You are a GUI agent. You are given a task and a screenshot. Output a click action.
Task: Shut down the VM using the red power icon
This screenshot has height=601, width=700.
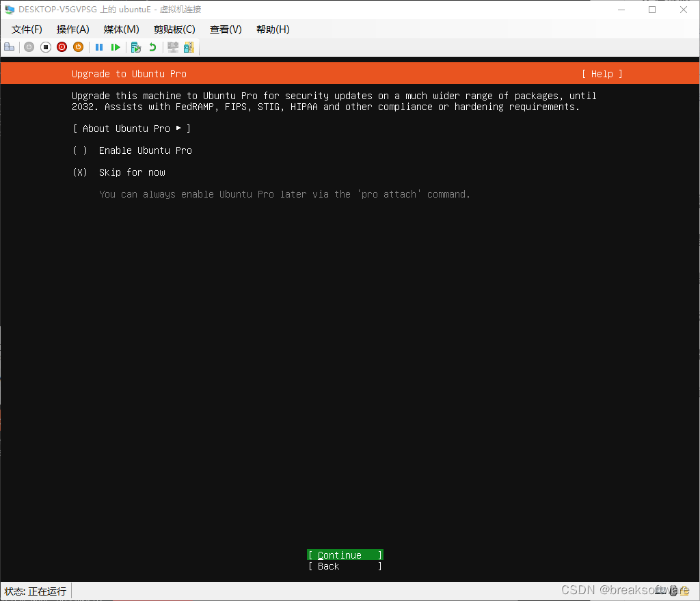point(62,47)
